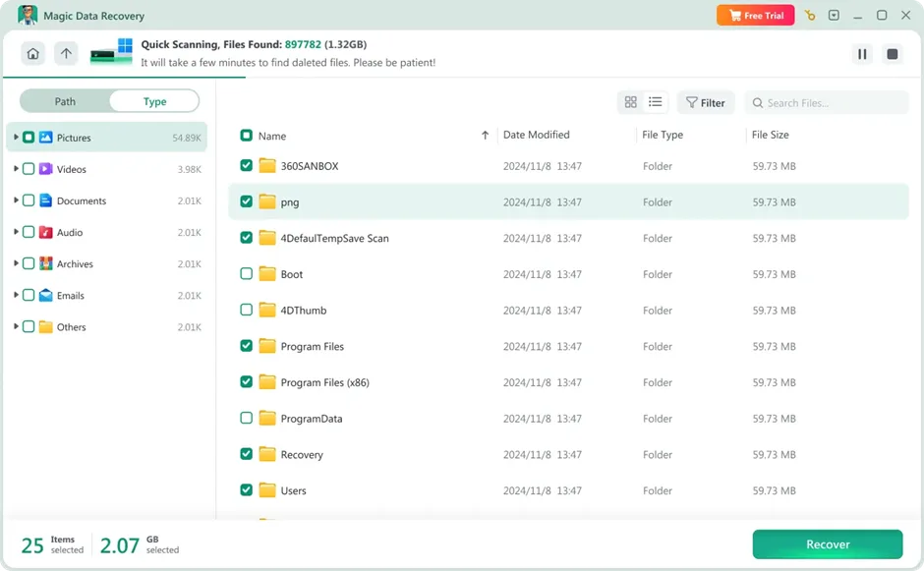Open the Filter options
This screenshot has width=924, height=571.
(x=705, y=101)
